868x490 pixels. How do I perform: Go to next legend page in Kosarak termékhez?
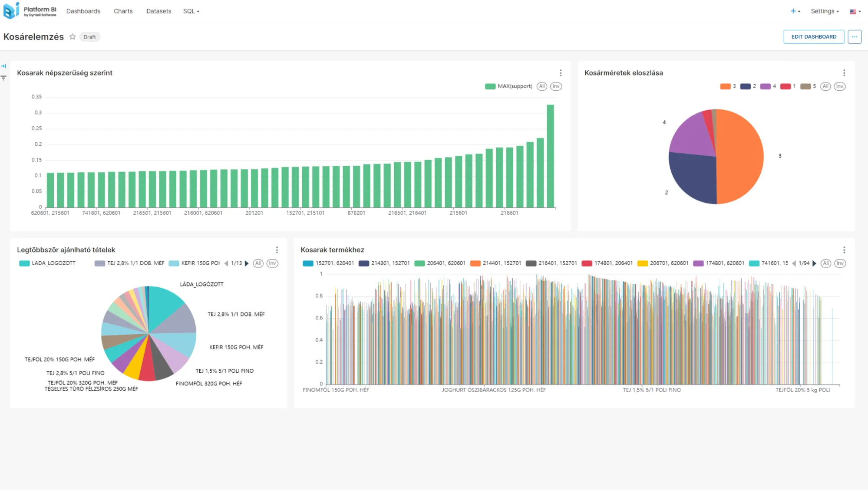pos(814,263)
